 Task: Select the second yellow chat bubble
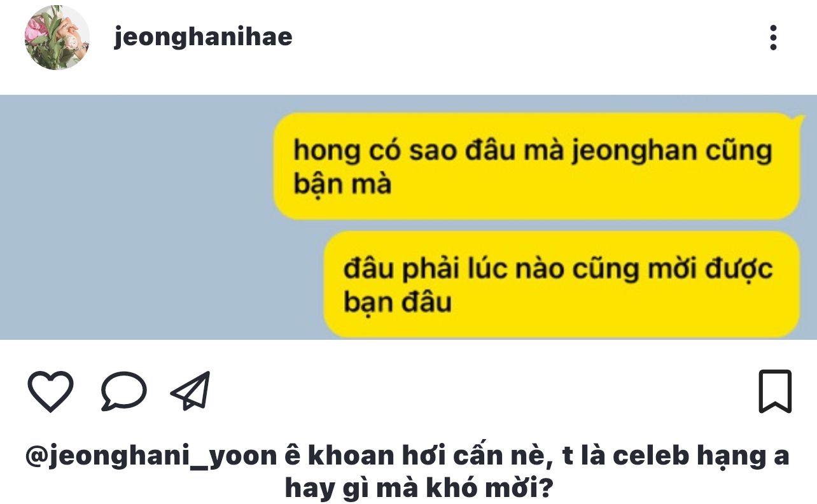(x=562, y=284)
